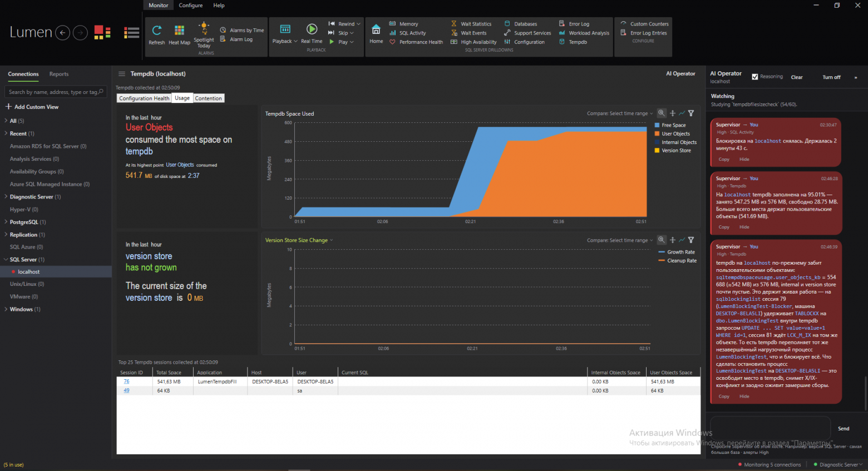Open Compare time range on Version Store chart
The height and width of the screenshot is (471, 868).
(x=620, y=240)
